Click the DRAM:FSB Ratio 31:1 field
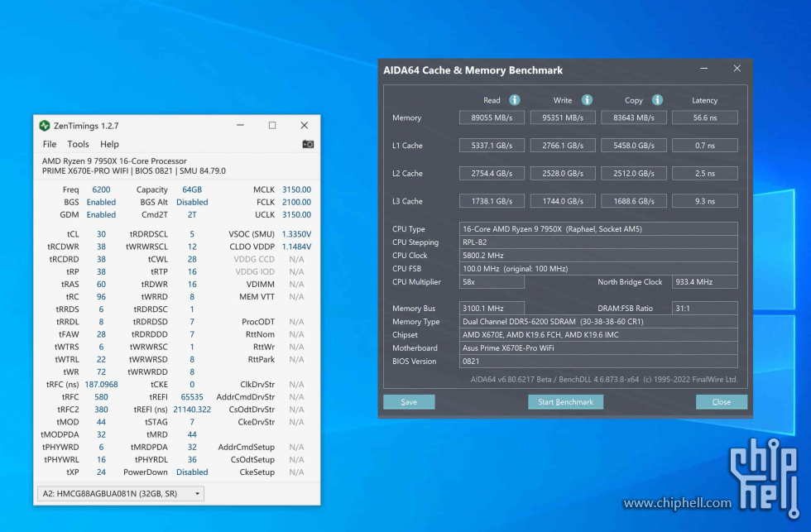Viewport: 811px width, 532px height. [x=705, y=308]
